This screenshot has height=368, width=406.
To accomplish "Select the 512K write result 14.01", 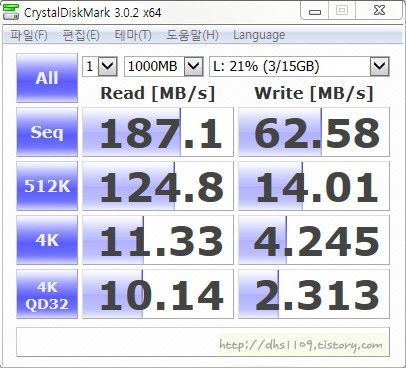I will 314,186.
